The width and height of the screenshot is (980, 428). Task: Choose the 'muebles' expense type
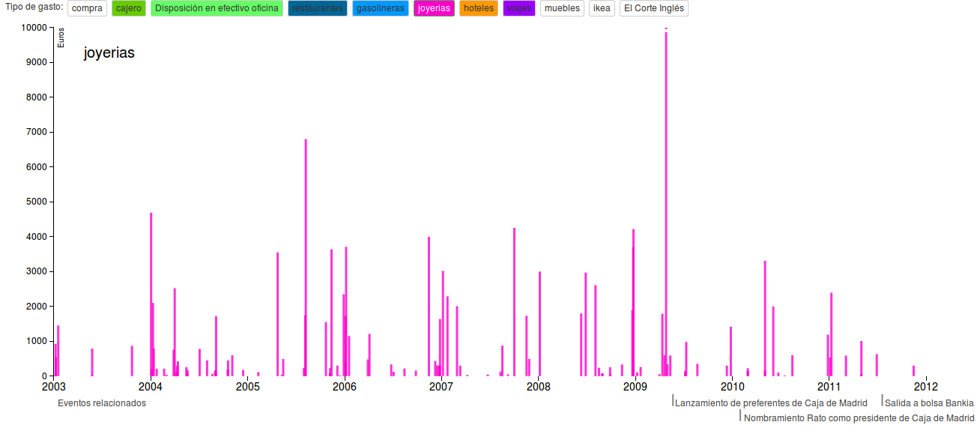tap(562, 8)
